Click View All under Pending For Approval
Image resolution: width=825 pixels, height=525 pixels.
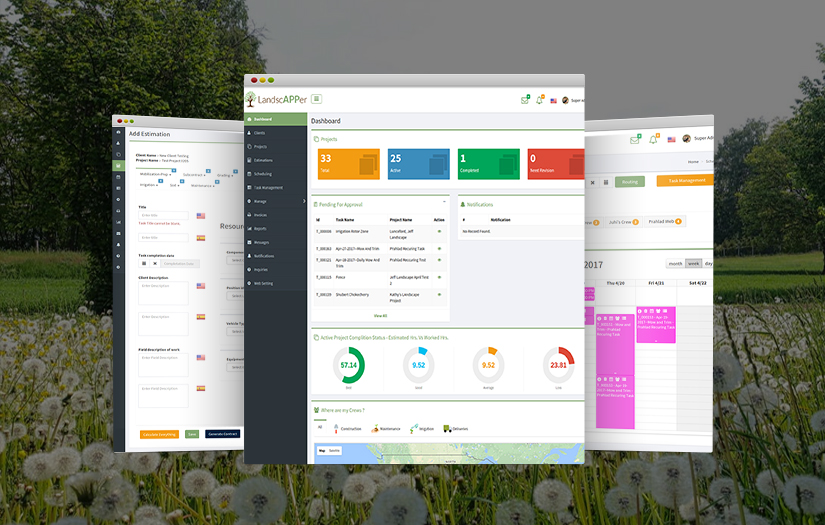click(380, 316)
